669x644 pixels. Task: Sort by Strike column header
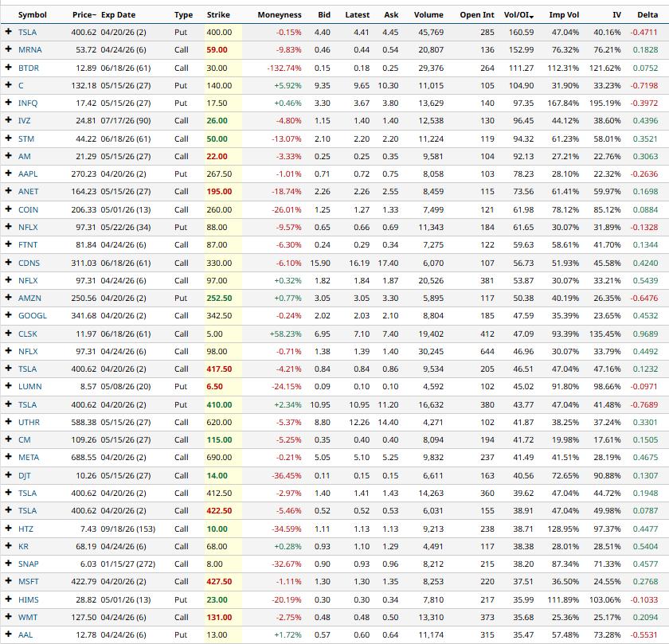218,15
